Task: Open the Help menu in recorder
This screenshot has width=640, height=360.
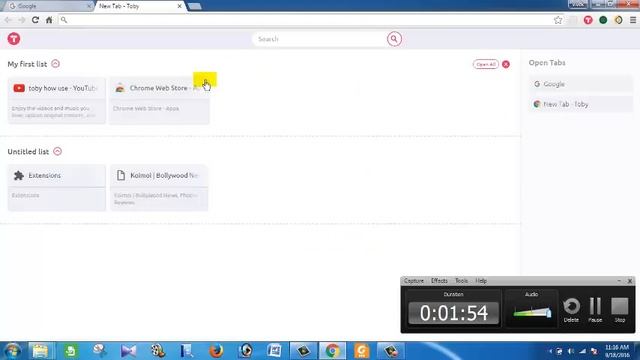Action: pos(481,281)
